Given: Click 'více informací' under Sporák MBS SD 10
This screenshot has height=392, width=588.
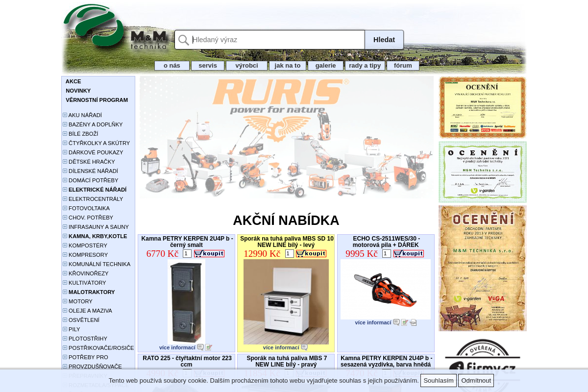Looking at the screenshot, I should tap(281, 347).
